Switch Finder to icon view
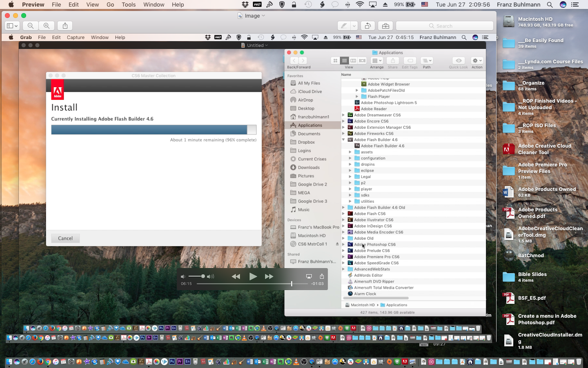This screenshot has width=588, height=368. pos(335,61)
